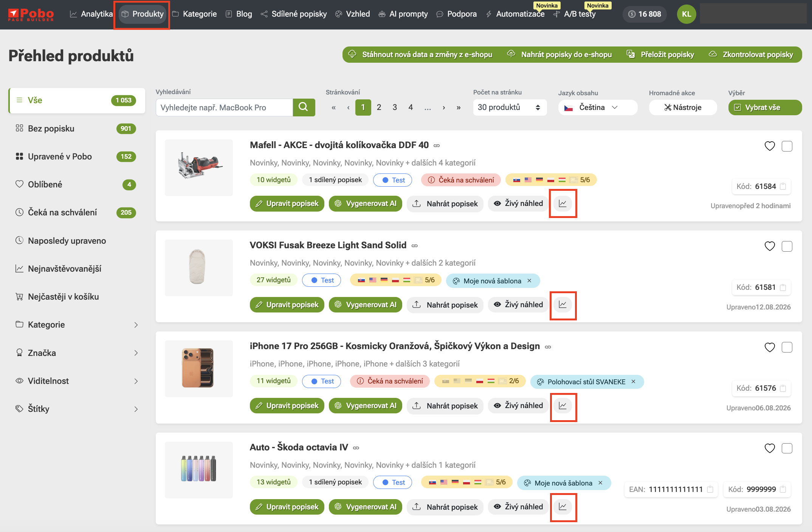Open link icon next to VOKSI Fusak title

tap(415, 246)
